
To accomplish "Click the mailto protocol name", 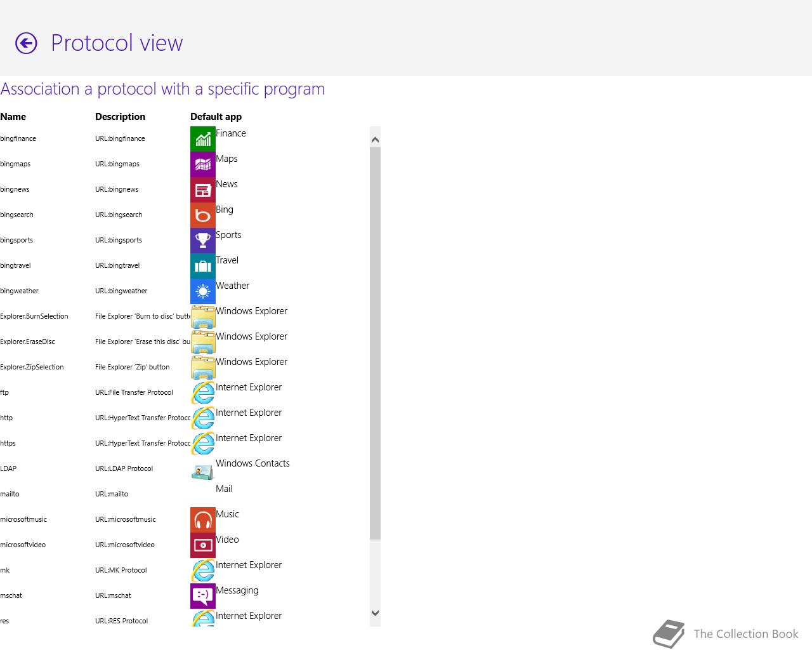I will click(x=10, y=494).
